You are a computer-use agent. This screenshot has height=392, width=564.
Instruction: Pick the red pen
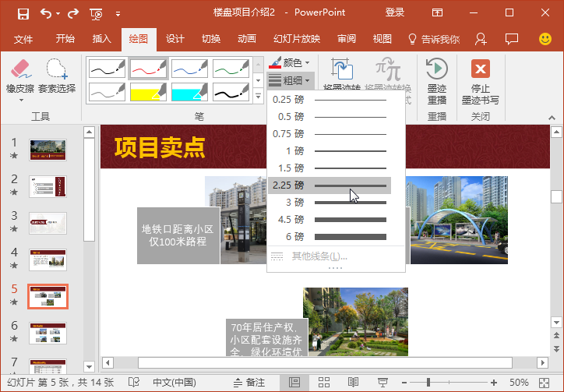(x=148, y=69)
